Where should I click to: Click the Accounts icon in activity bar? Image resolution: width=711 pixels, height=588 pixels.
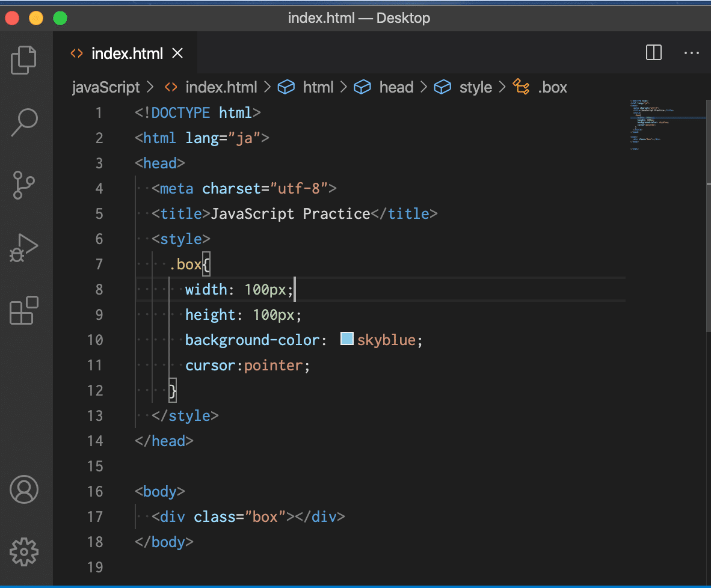23,489
